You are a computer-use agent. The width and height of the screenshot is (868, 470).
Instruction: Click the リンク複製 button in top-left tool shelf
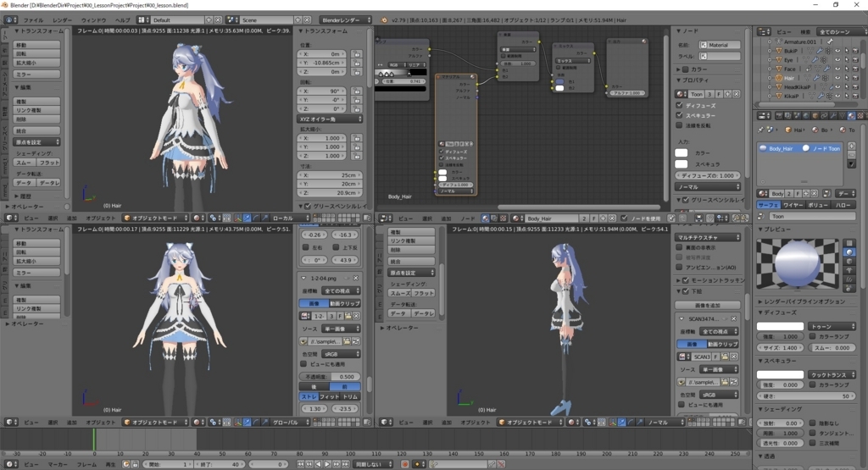click(36, 110)
